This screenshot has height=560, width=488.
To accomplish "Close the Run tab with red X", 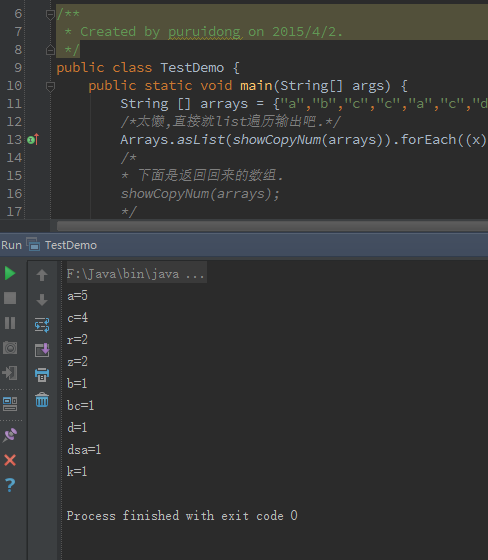I will pyautogui.click(x=10, y=460).
